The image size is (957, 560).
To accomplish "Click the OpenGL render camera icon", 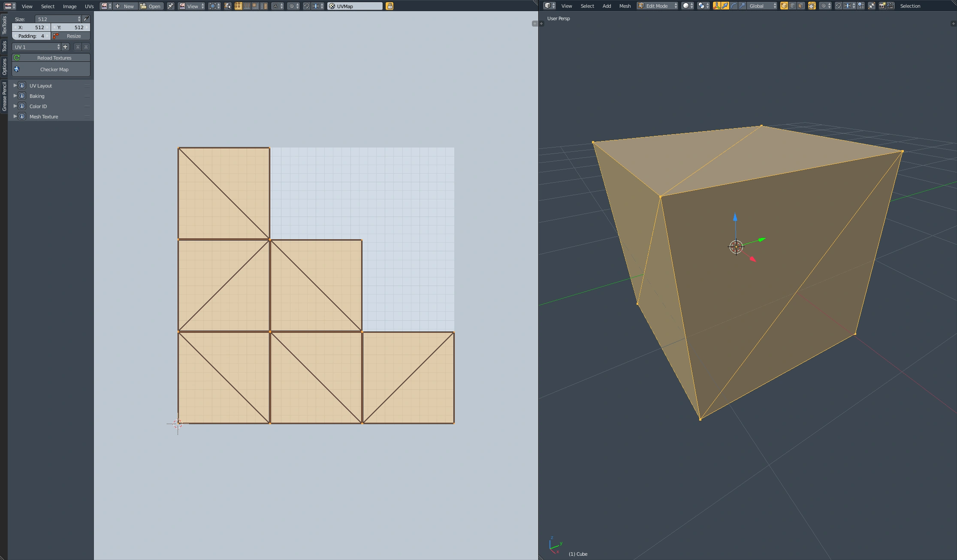I will pos(882,6).
